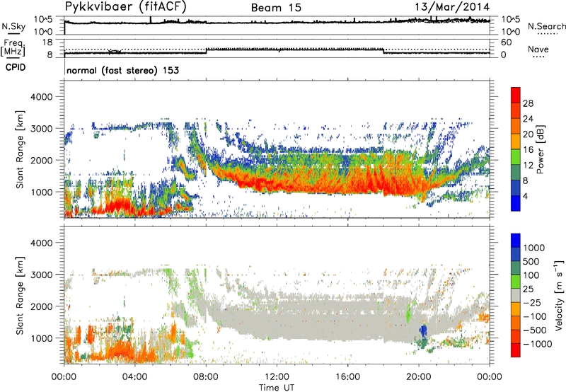Click the gray segment of Velocity colorbar

pyautogui.click(x=516, y=295)
